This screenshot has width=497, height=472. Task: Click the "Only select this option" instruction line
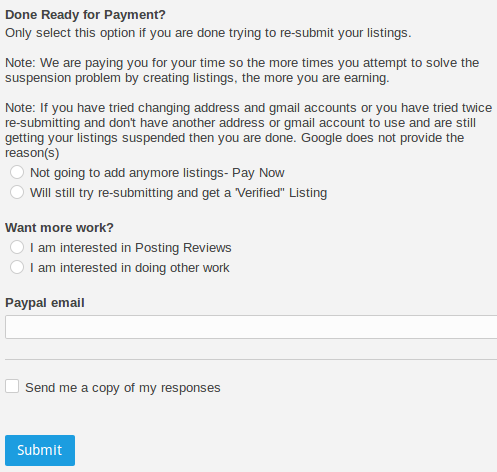(x=208, y=33)
